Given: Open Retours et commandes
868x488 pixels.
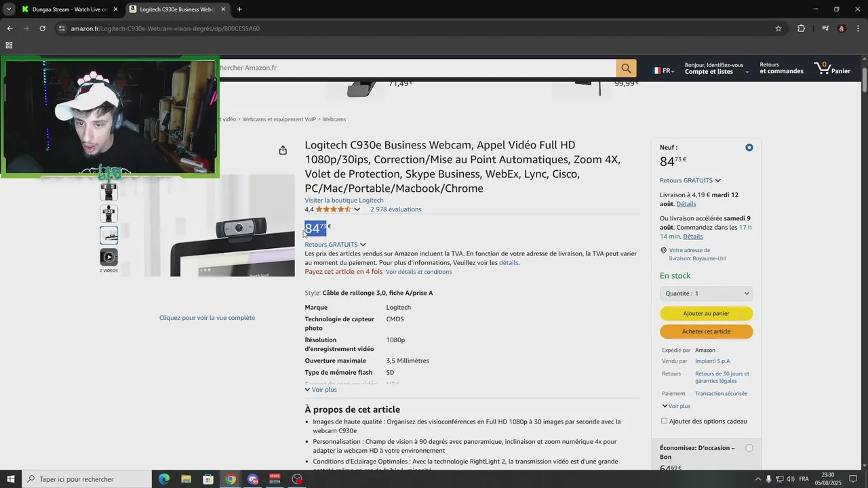Looking at the screenshot, I should click(781, 68).
